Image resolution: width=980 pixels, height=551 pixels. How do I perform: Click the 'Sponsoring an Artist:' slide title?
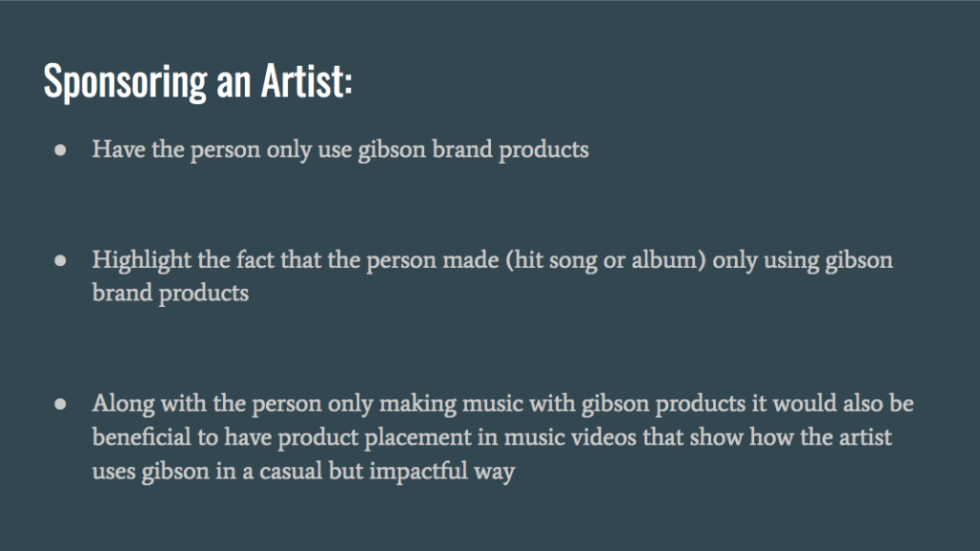(x=198, y=81)
